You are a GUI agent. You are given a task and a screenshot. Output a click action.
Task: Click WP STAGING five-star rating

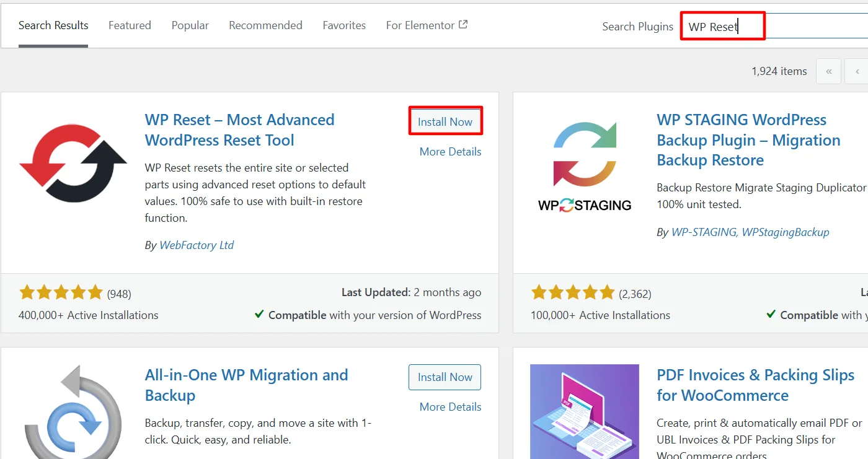[x=573, y=292]
